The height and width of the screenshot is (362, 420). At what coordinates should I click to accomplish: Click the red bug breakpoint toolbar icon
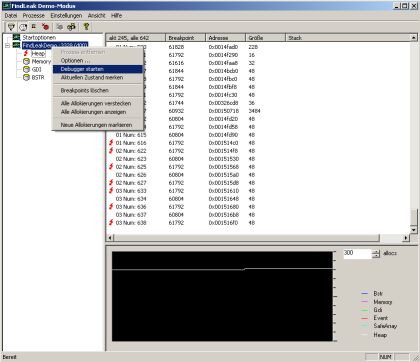click(45, 27)
